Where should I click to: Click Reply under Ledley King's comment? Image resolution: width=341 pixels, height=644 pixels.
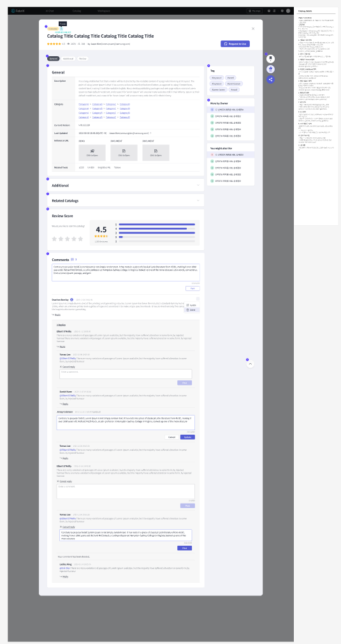[64, 576]
